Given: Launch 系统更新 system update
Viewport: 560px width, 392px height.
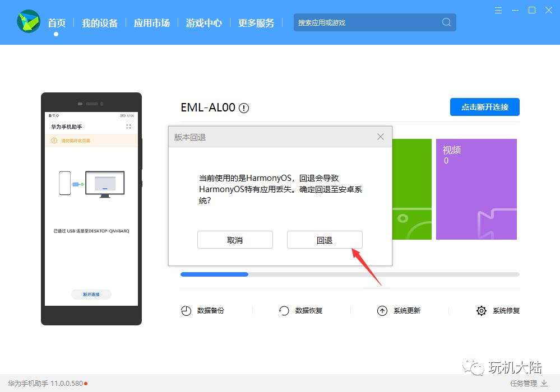Looking at the screenshot, I should pyautogui.click(x=399, y=310).
